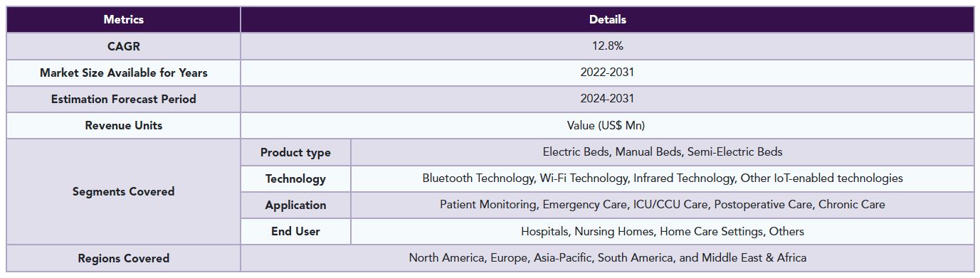980x278 pixels.
Task: Select the Segments Covered cell
Action: 123,191
